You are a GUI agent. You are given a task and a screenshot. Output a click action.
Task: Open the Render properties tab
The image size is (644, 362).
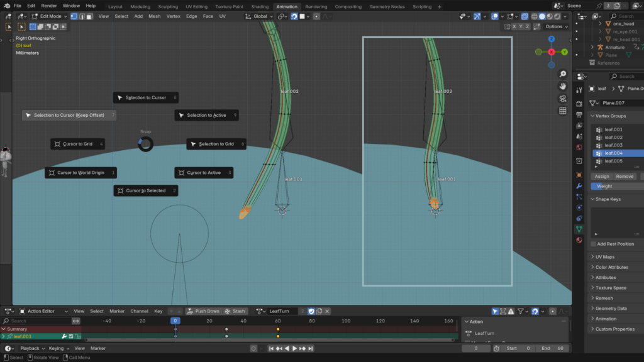[579, 104]
